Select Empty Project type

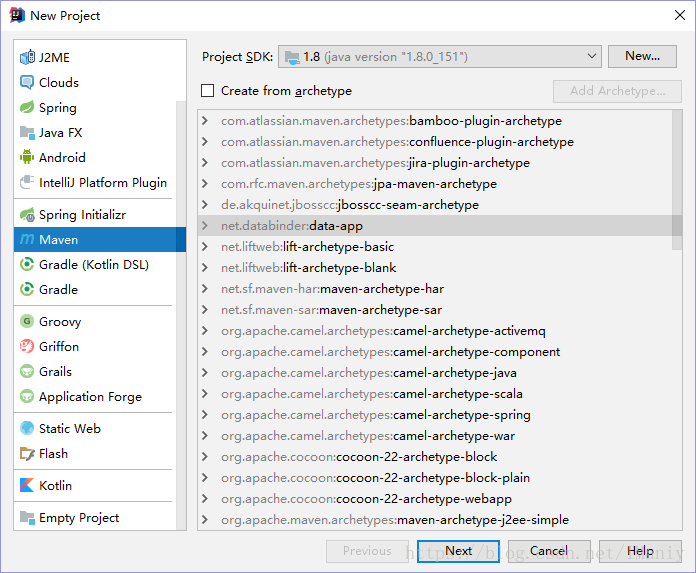click(x=95, y=518)
